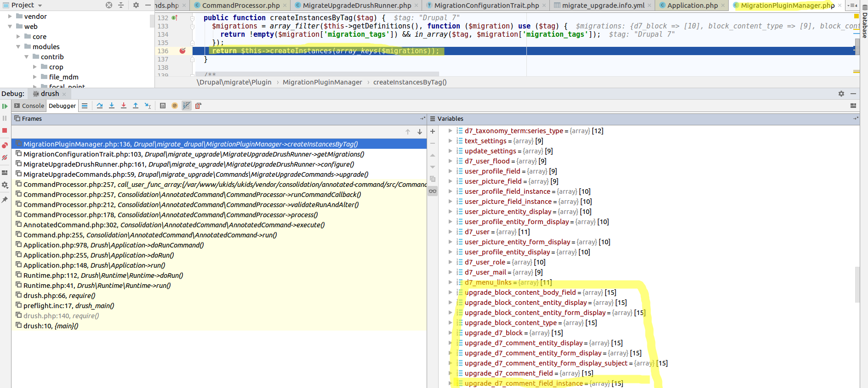Resume program with the green play icon
The height and width of the screenshot is (388, 868).
tap(5, 106)
